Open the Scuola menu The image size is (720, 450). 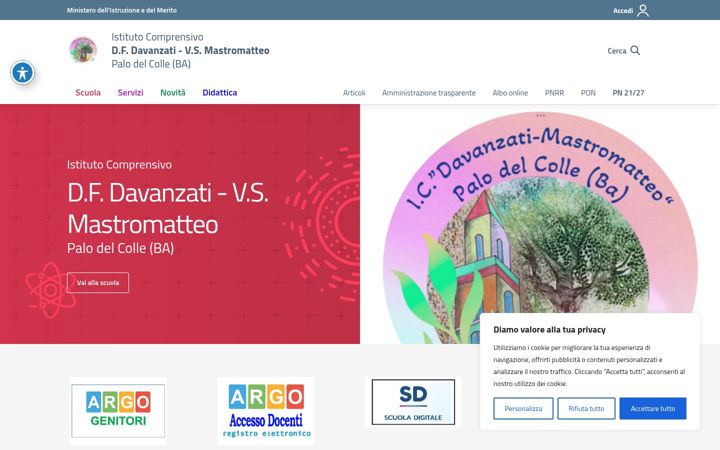(x=88, y=93)
